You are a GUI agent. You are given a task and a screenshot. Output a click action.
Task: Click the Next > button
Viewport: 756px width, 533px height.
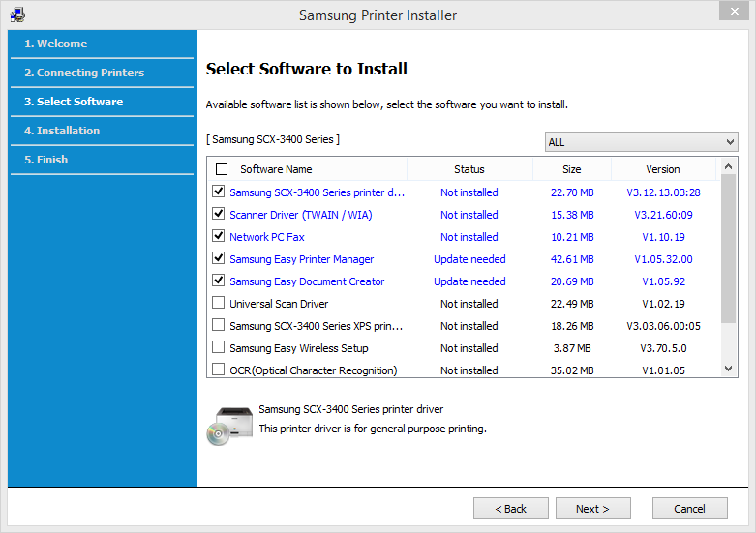pyautogui.click(x=593, y=509)
